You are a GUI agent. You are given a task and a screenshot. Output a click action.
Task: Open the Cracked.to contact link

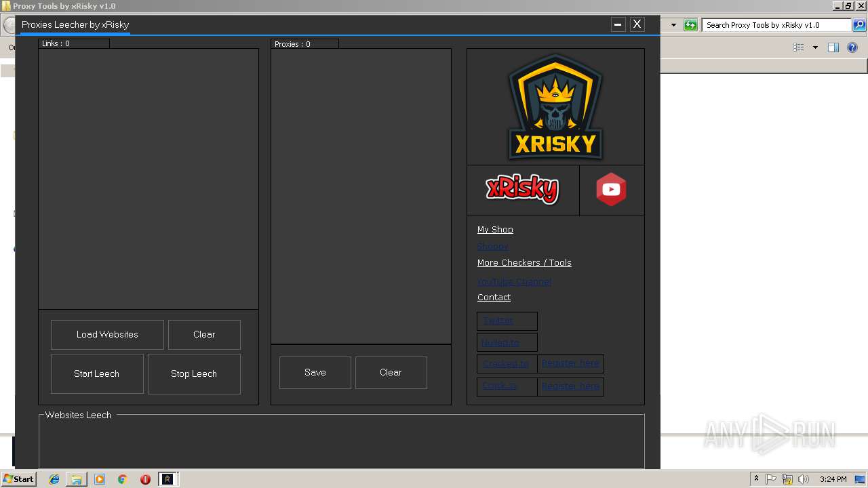pyautogui.click(x=506, y=364)
